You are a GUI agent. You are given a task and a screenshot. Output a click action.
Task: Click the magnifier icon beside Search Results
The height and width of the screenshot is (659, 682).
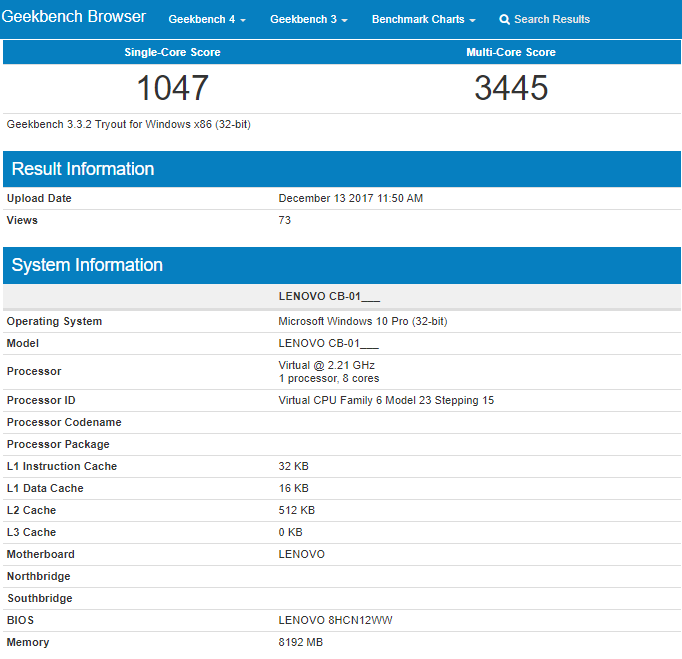(504, 20)
